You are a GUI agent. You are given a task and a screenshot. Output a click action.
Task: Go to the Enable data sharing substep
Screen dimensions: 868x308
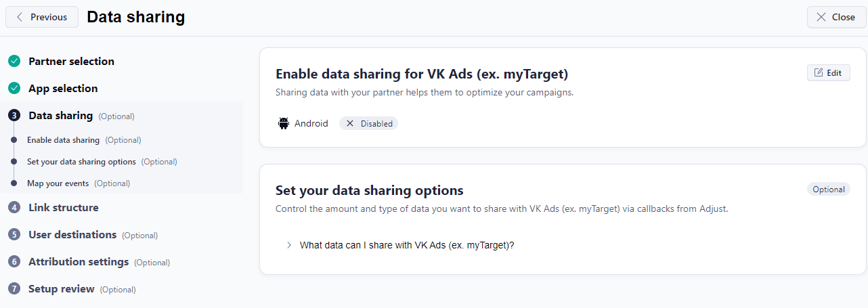tap(63, 140)
